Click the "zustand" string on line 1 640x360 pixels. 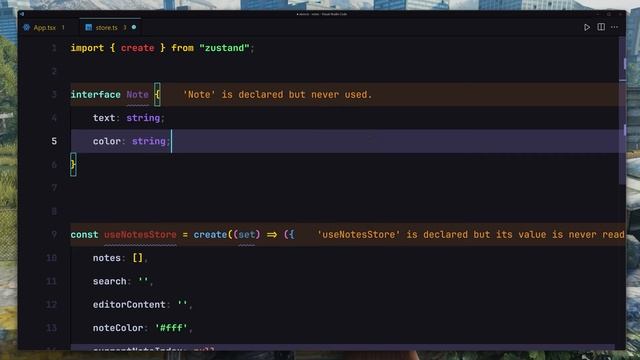tap(224, 48)
